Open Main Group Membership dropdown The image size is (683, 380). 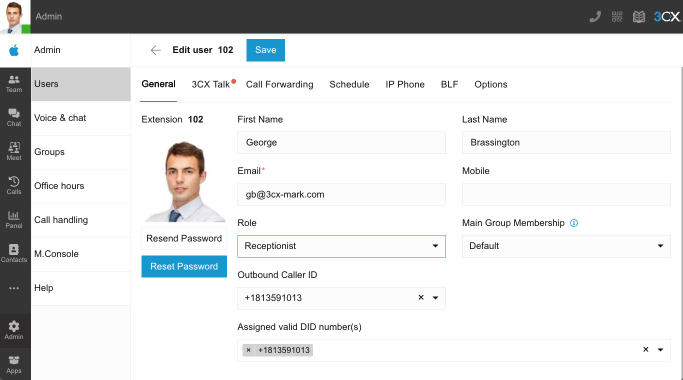[566, 246]
